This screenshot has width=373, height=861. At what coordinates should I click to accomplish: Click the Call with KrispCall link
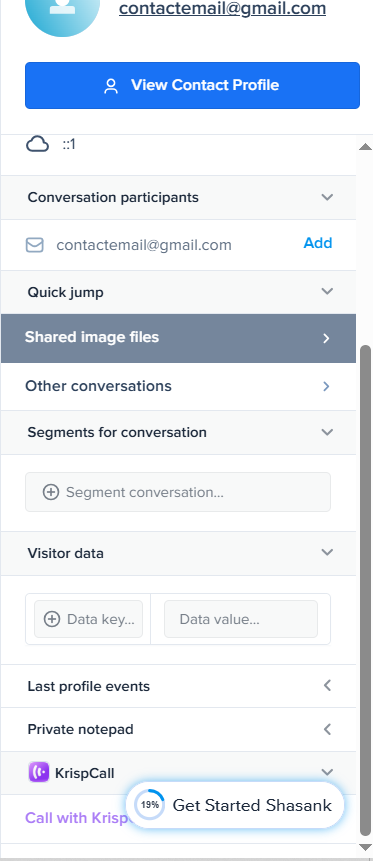pos(76,818)
